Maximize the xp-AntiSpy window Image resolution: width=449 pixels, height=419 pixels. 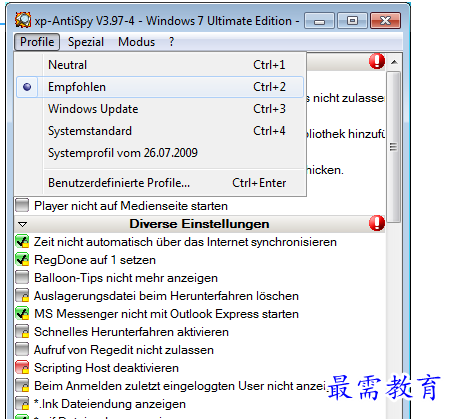352,21
